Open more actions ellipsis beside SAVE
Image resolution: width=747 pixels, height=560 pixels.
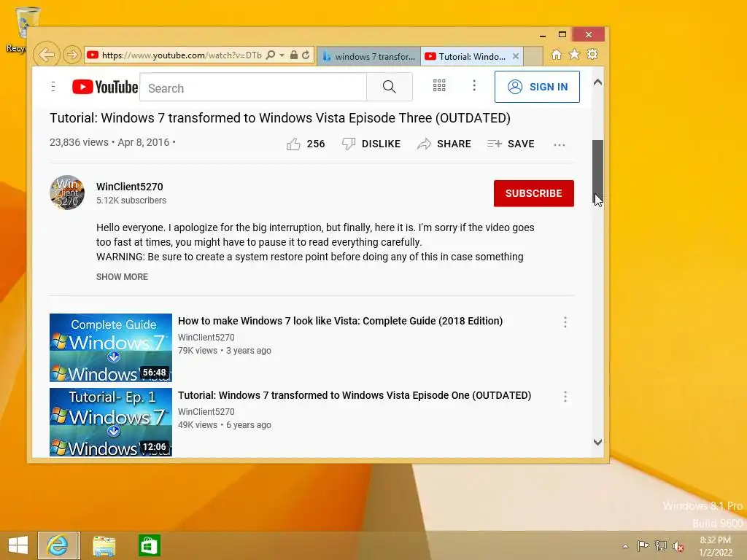click(560, 145)
